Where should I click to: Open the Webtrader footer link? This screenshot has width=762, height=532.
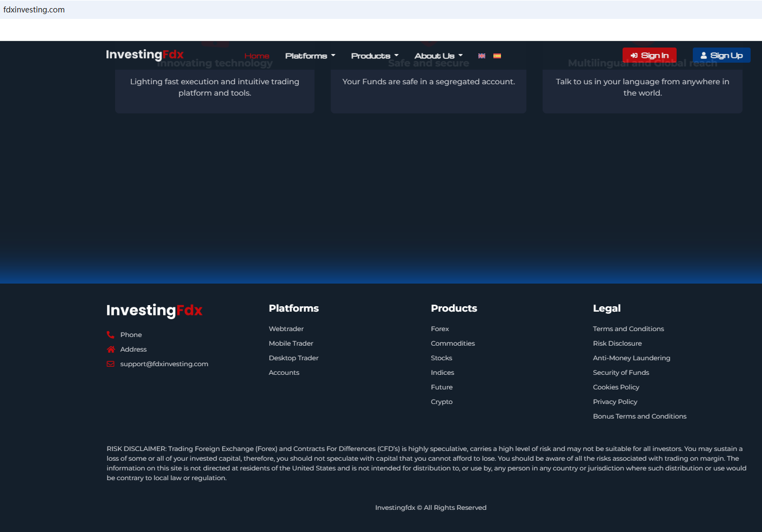tap(286, 329)
